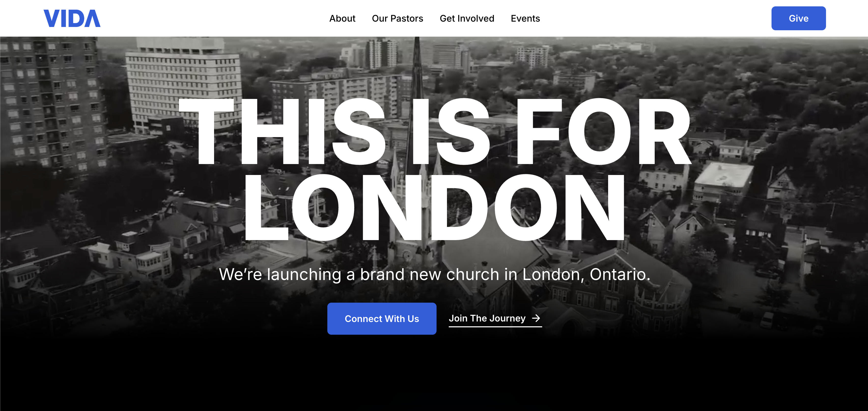868x411 pixels.
Task: Open the Get Involved menu item
Action: 467,19
